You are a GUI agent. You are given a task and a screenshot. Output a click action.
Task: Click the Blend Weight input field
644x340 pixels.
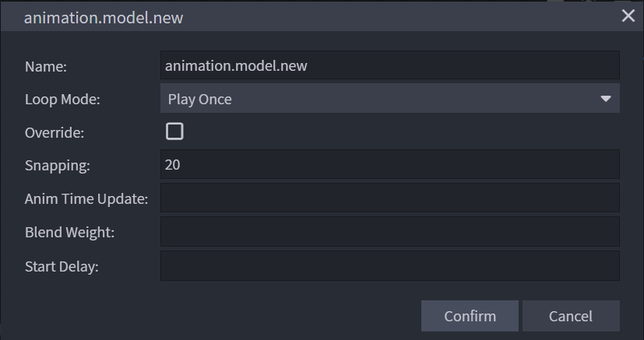(x=389, y=232)
